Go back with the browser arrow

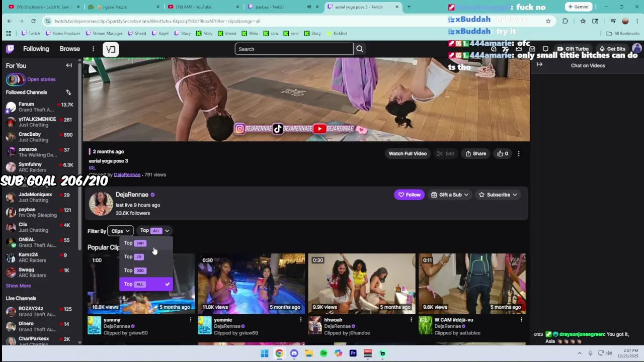(9, 21)
